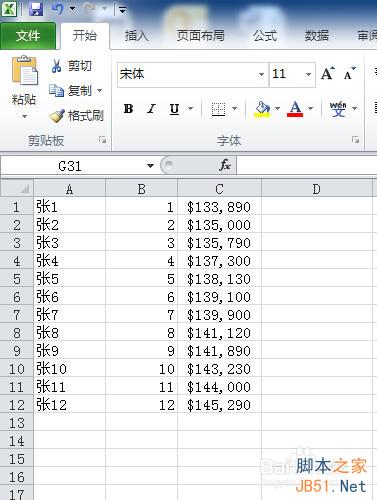Decrease font size with small A icon
377x500 pixels.
point(349,74)
